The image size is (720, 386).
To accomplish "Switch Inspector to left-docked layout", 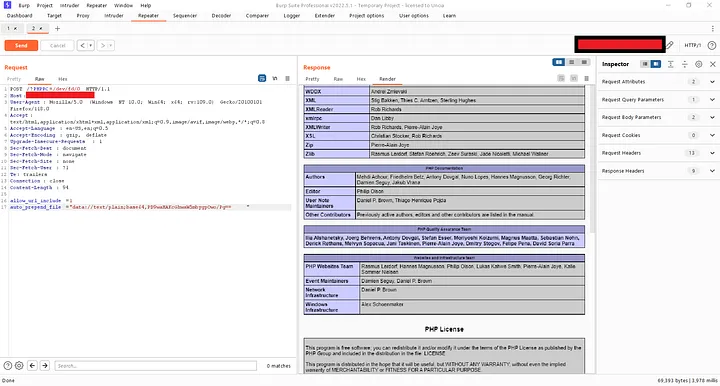I will [x=645, y=64].
